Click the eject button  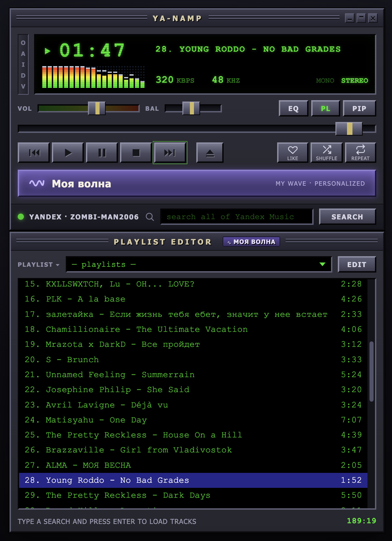click(210, 153)
